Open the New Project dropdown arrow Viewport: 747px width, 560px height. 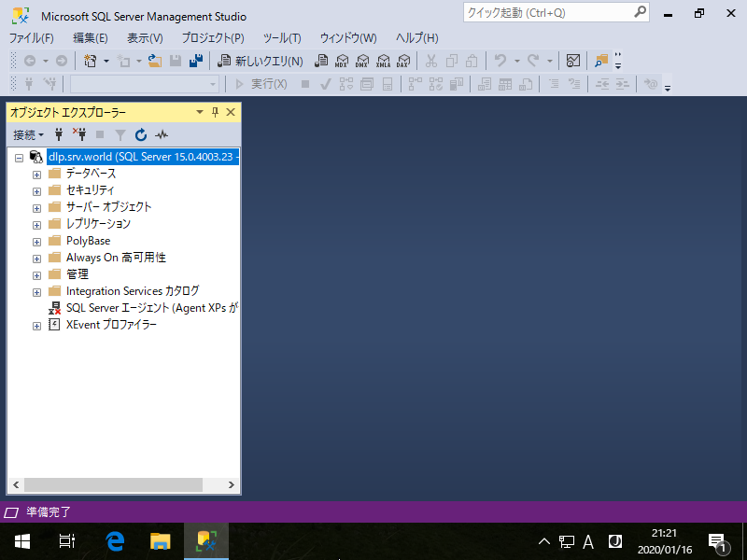tap(106, 61)
